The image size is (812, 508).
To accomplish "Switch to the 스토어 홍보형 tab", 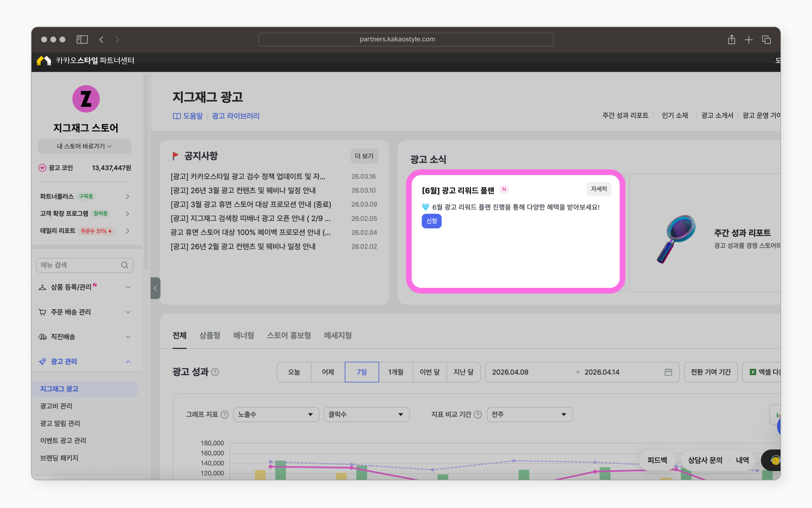I will coord(289,335).
